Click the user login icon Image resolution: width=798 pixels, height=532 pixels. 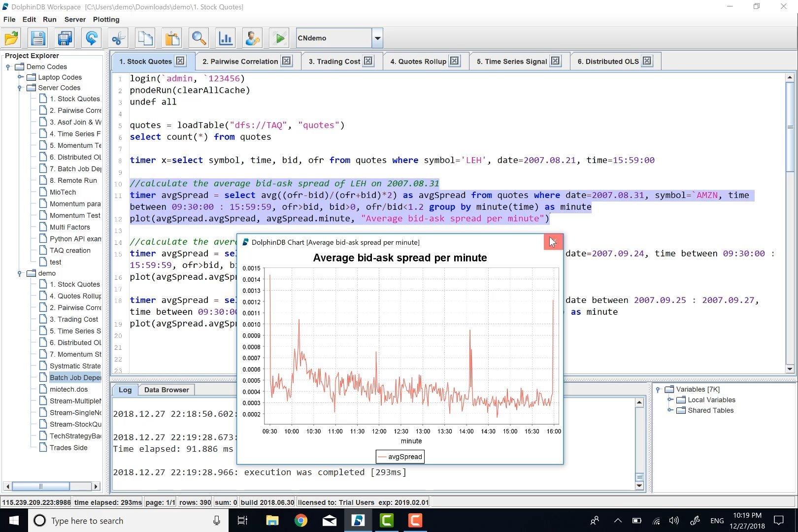252,38
